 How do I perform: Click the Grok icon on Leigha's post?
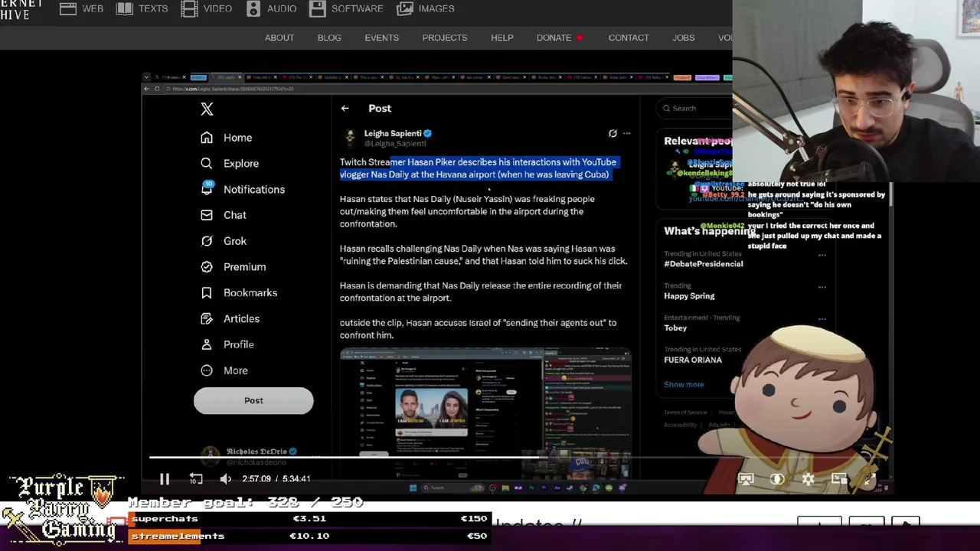pyautogui.click(x=612, y=133)
